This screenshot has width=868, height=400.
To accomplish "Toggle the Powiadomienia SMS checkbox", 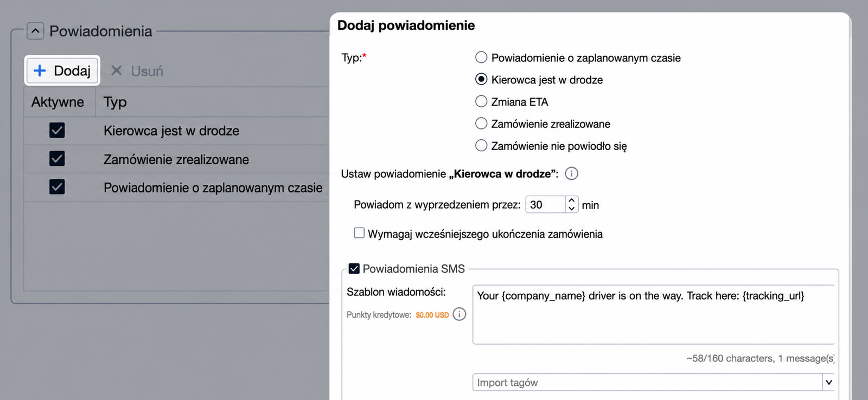I will point(354,268).
